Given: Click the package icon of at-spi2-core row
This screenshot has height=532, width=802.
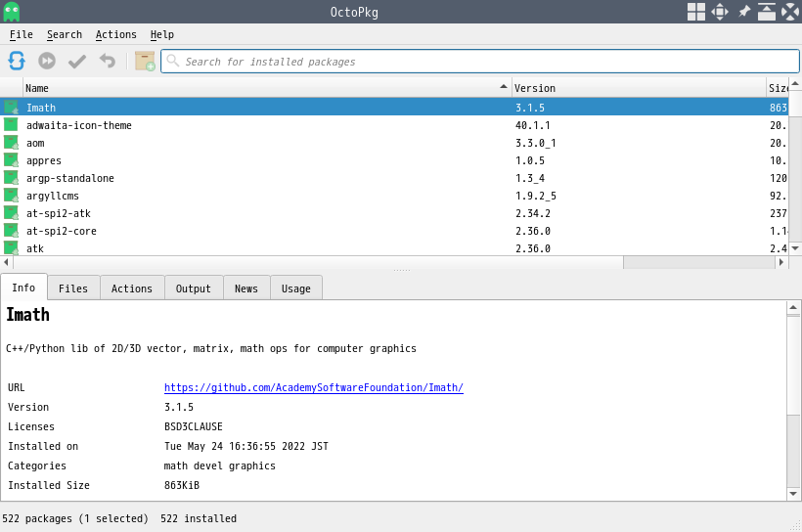Looking at the screenshot, I should pos(12,231).
